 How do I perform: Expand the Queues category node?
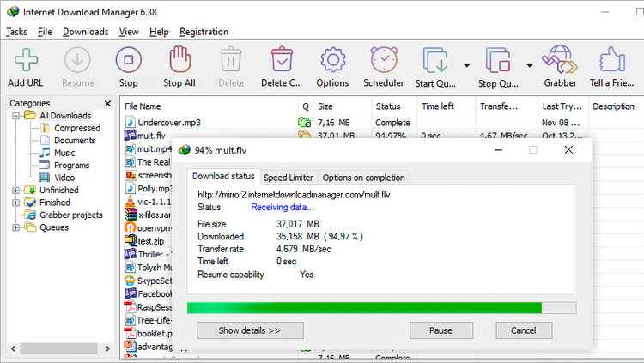(x=15, y=227)
